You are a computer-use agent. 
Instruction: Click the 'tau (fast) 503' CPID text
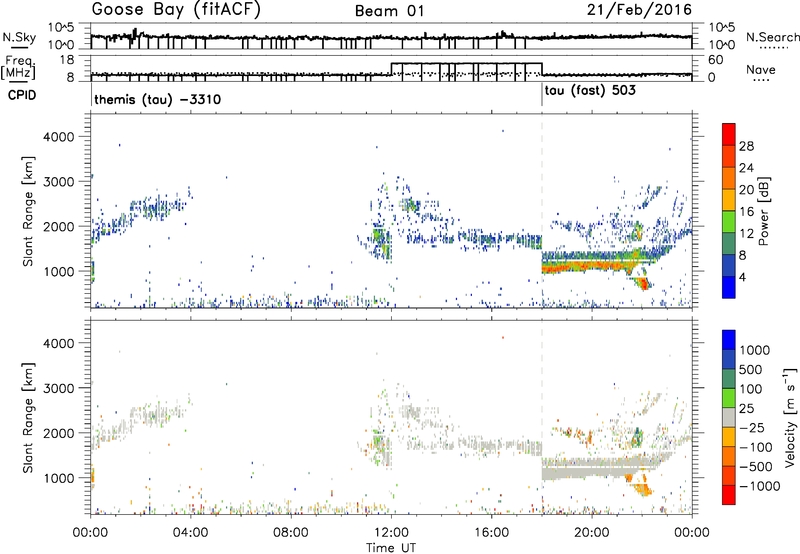click(x=590, y=91)
